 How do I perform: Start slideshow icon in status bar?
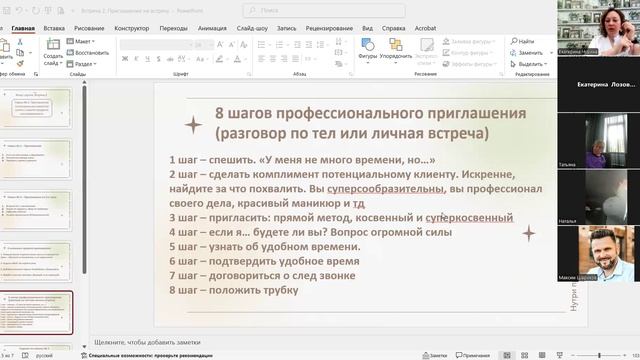coord(560,356)
